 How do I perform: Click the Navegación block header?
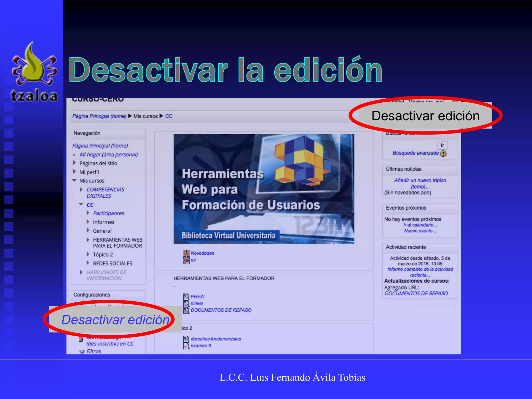(108, 133)
